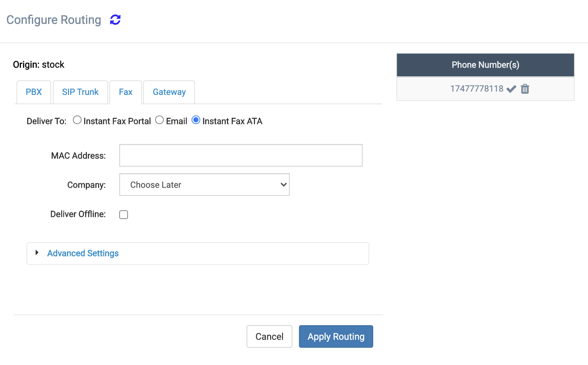588x365 pixels.
Task: Click the Apply Routing button
Action: [x=336, y=336]
